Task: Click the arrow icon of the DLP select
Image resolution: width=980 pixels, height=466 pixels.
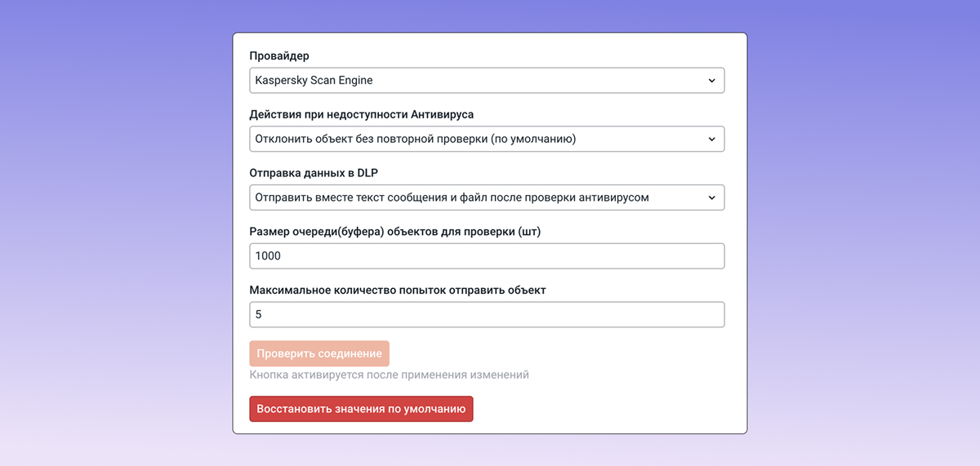Action: point(711,197)
